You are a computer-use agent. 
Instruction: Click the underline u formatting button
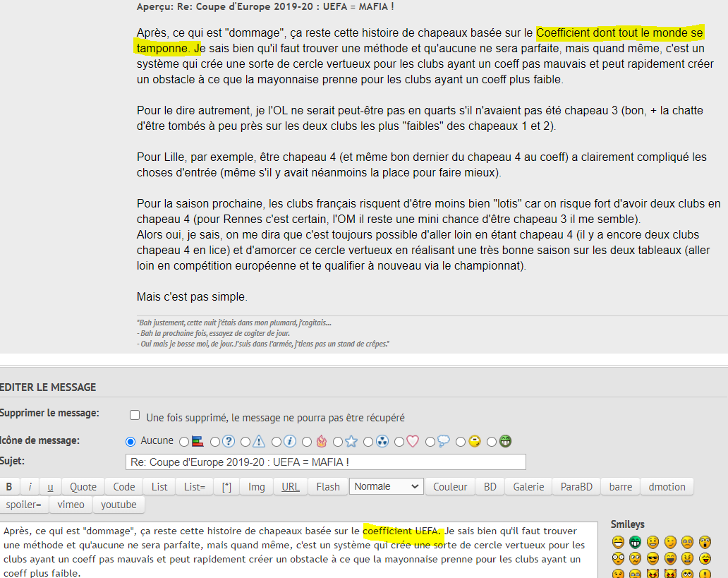click(x=50, y=486)
